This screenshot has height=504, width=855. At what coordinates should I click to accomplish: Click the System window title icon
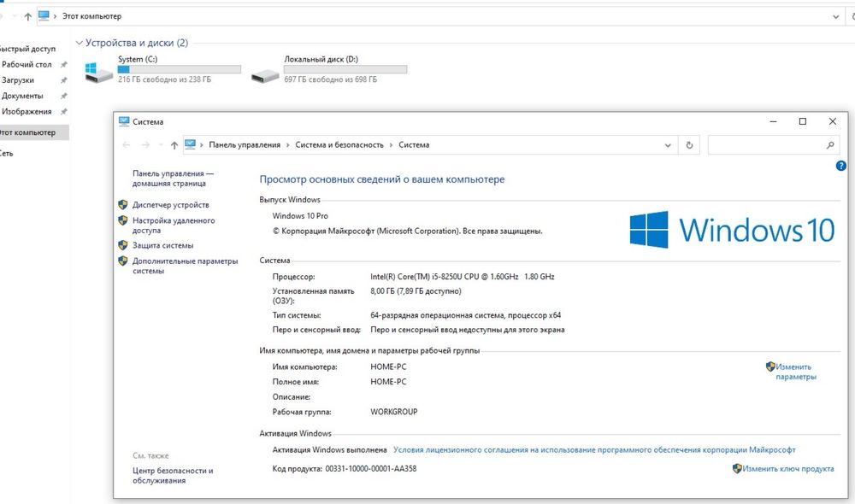[x=124, y=121]
